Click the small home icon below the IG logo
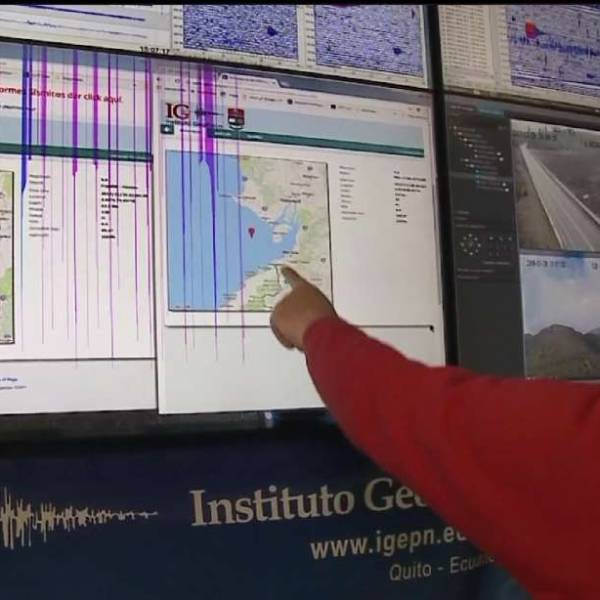The width and height of the screenshot is (600, 600). point(168,128)
